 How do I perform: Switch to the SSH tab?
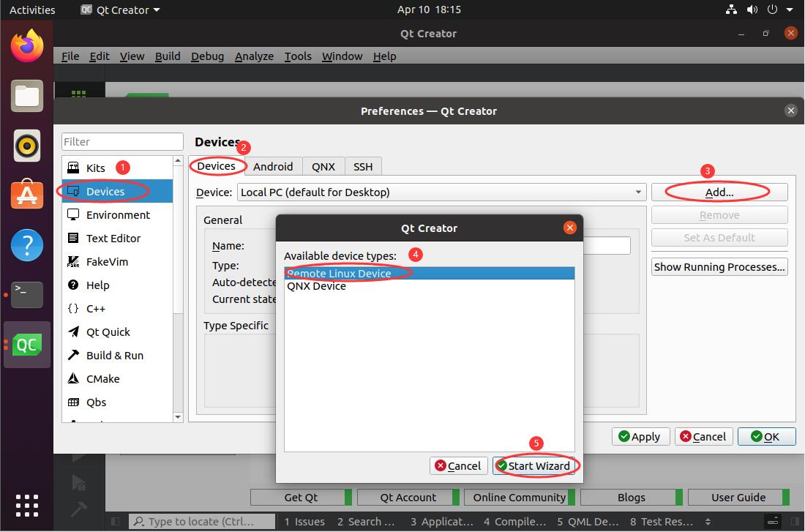click(363, 166)
